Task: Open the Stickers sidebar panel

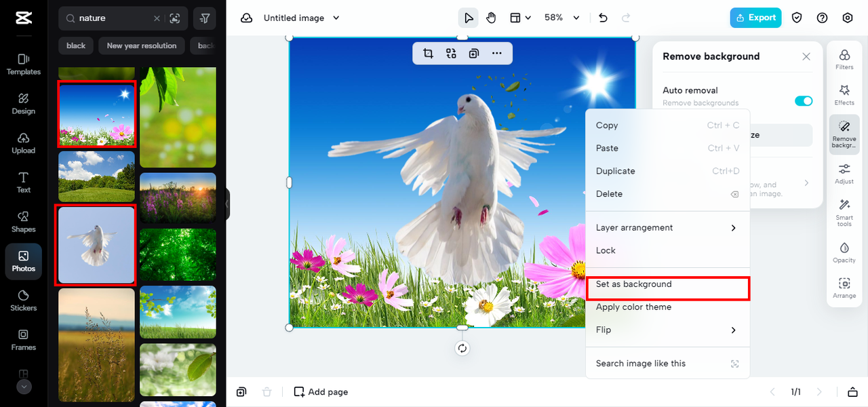Action: [x=23, y=301]
